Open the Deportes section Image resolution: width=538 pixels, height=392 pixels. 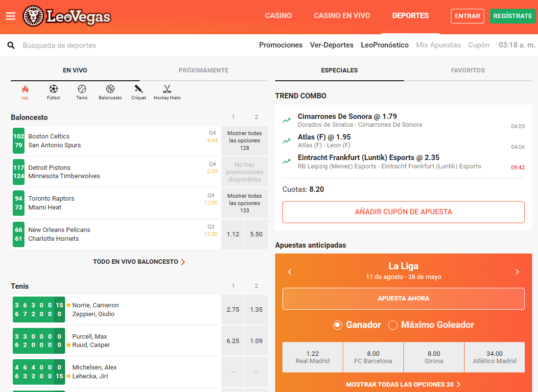[410, 16]
